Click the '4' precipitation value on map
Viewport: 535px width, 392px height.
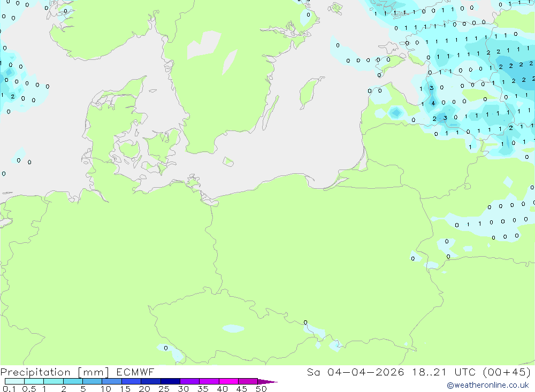point(433,103)
